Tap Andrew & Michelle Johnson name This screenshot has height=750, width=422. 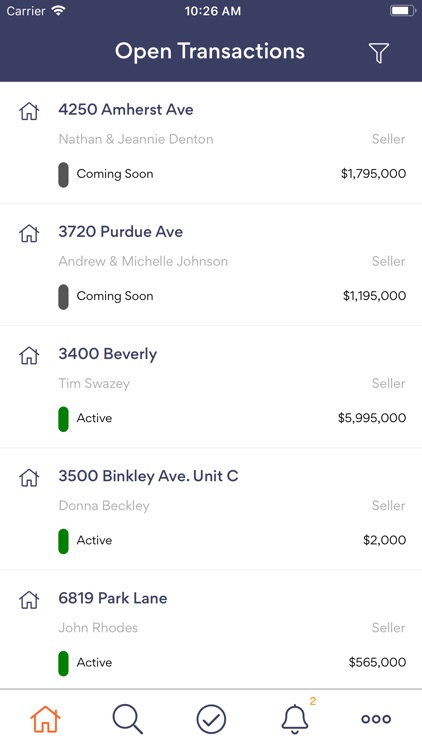click(143, 261)
